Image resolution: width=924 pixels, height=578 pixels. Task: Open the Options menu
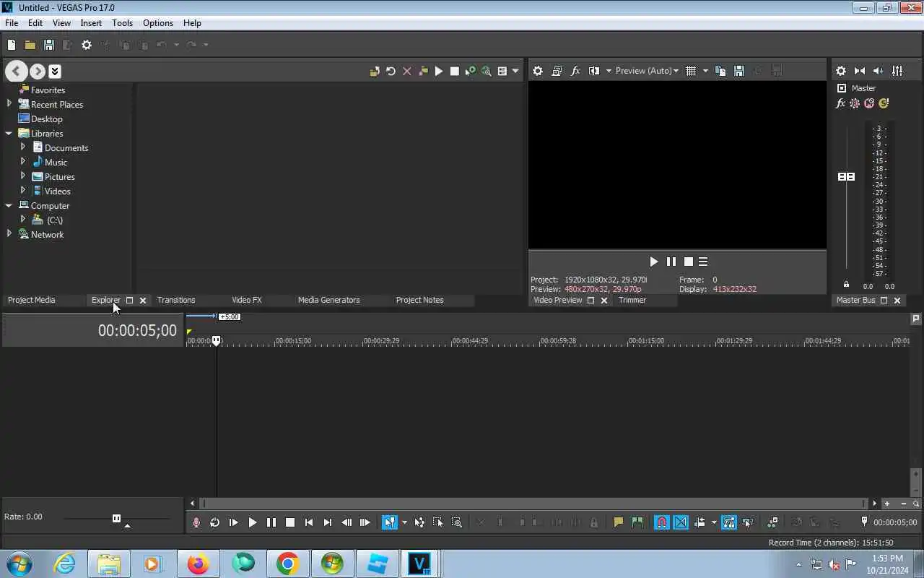click(x=158, y=23)
